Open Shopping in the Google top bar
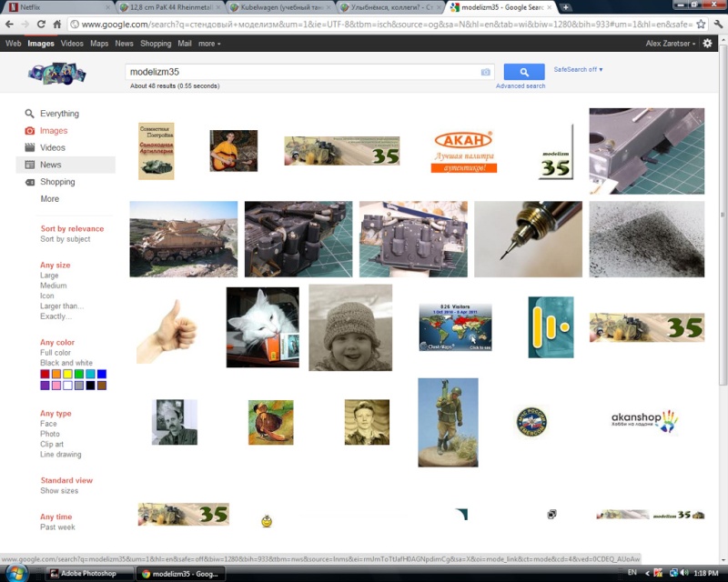 pyautogui.click(x=156, y=43)
